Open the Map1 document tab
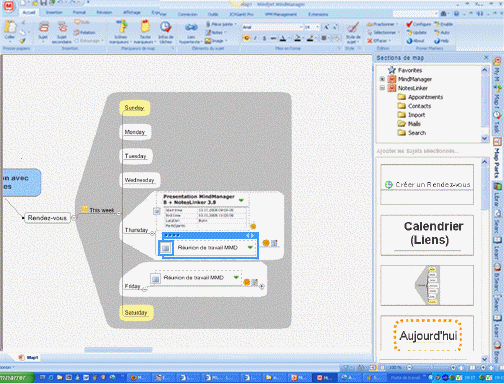504x384 pixels. click(x=29, y=358)
